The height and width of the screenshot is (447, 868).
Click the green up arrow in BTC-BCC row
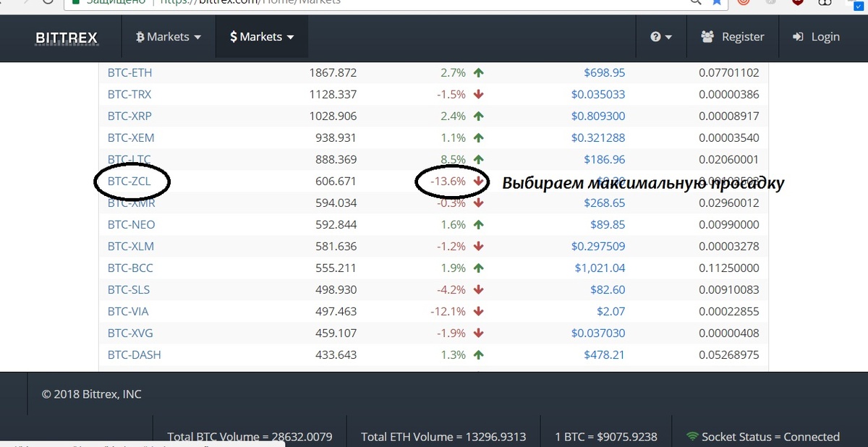(478, 268)
